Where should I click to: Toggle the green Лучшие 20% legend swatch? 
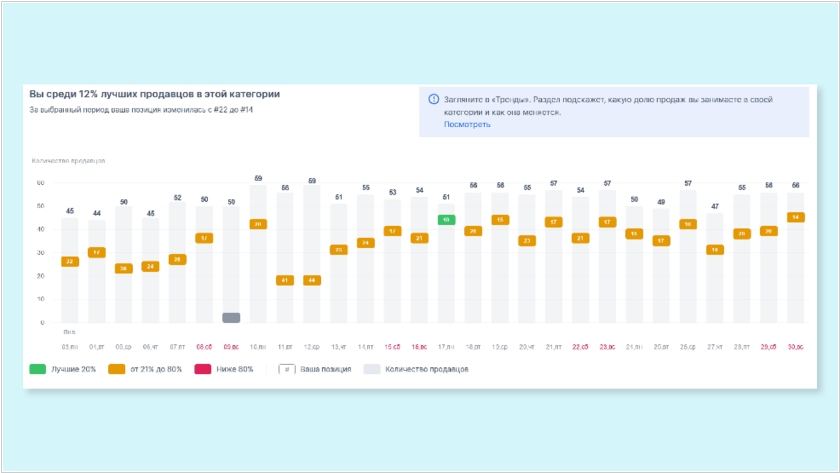point(38,369)
